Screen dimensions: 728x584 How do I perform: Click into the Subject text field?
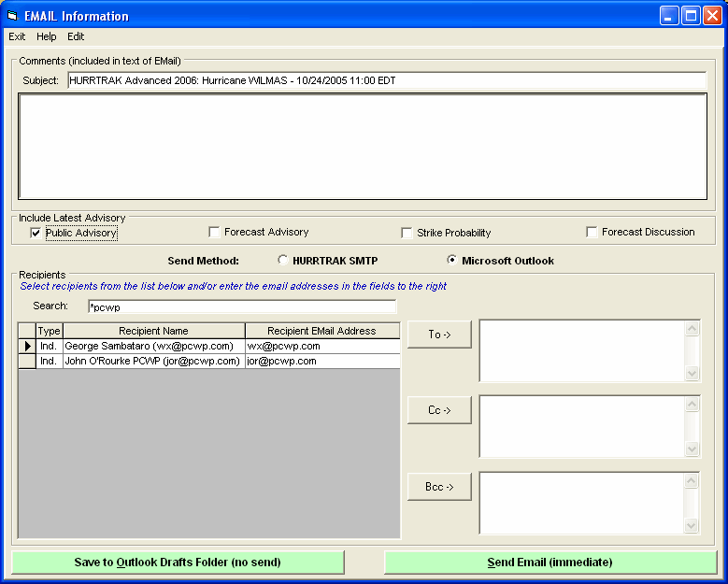point(386,80)
